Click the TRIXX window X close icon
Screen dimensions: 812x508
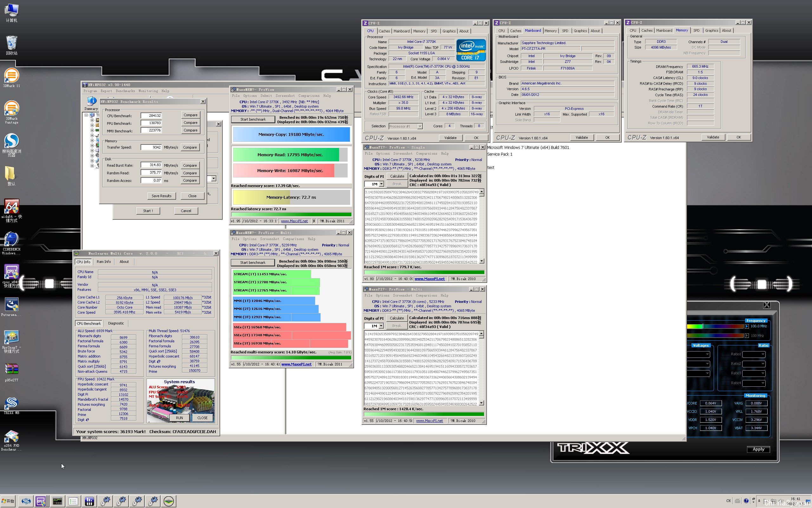point(767,305)
